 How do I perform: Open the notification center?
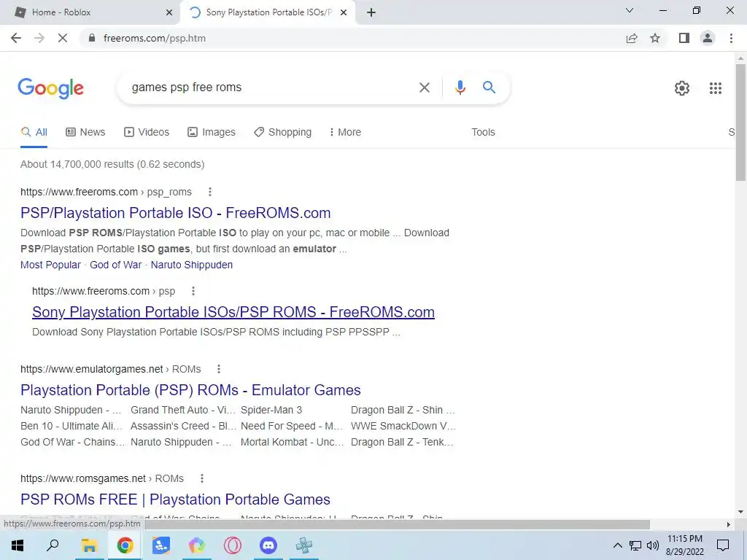tap(723, 545)
